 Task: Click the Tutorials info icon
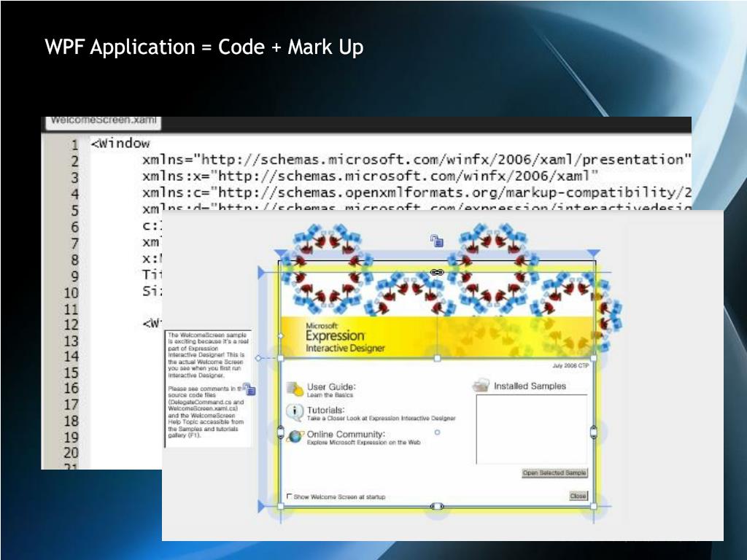point(295,413)
